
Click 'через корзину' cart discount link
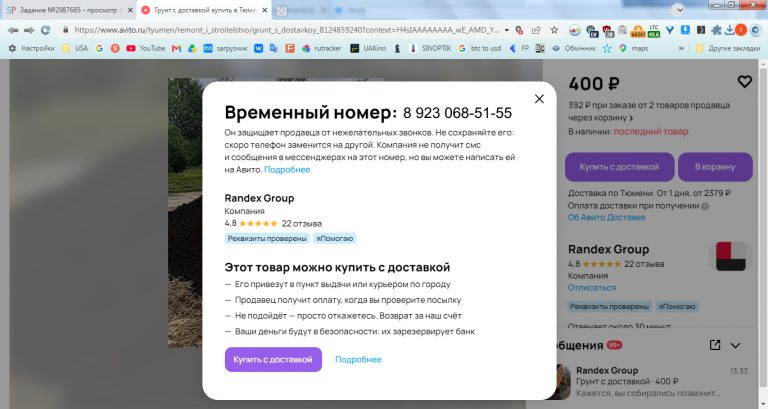click(x=600, y=118)
